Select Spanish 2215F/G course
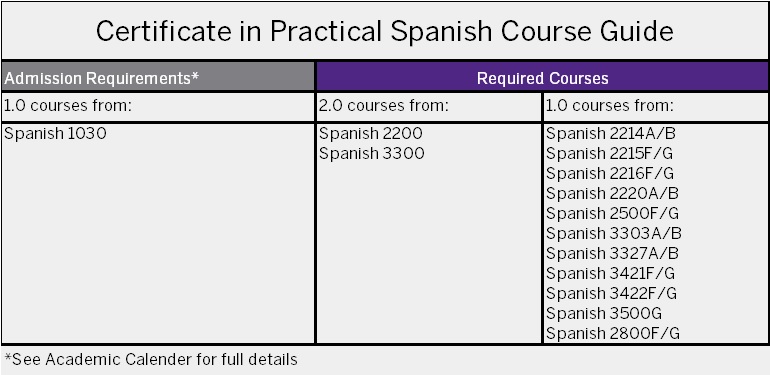Viewport: 770px width, 375px height. [x=609, y=154]
